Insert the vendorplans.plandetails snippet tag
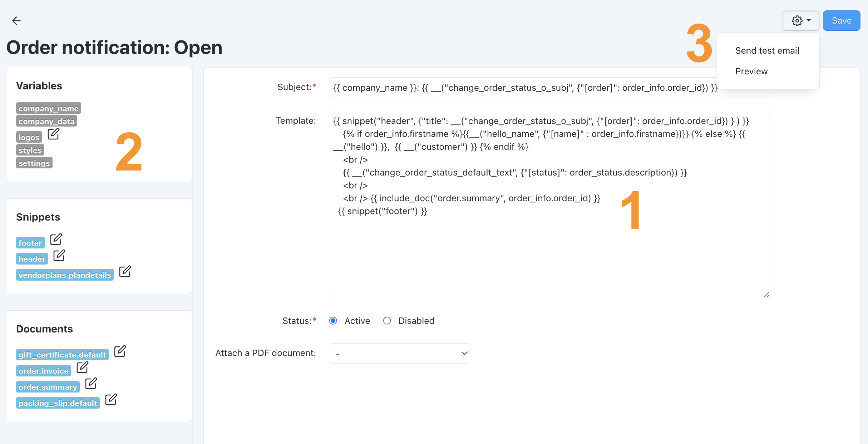The height and width of the screenshot is (444, 868). (65, 275)
